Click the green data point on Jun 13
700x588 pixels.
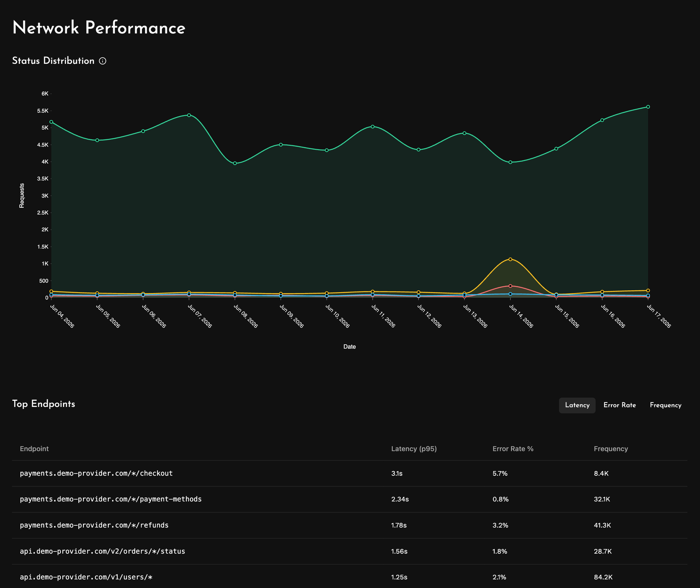click(x=464, y=133)
